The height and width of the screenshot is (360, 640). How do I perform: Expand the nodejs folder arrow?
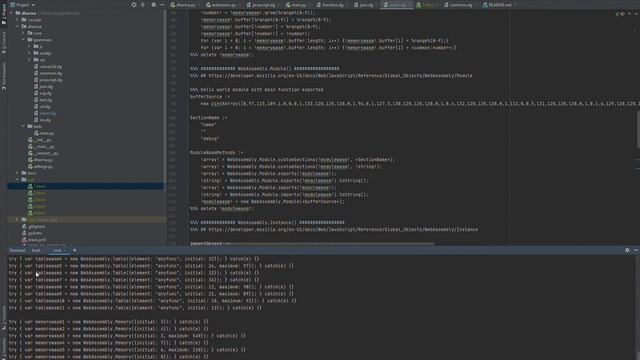click(x=29, y=53)
